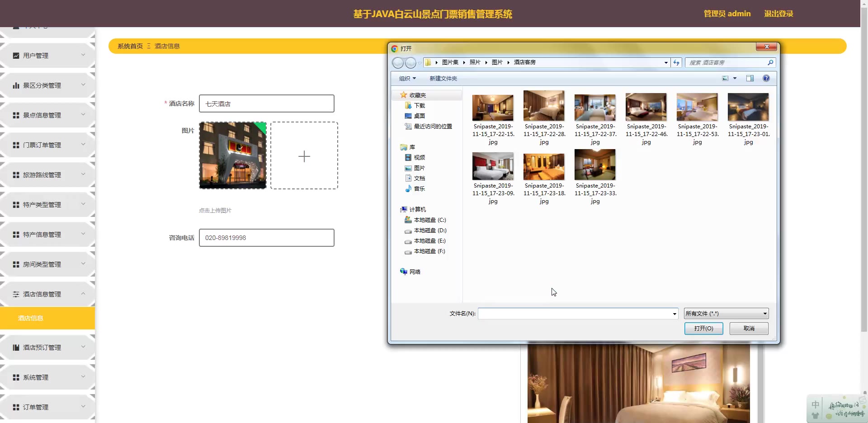Select Computer in navigation pane (计算机)
The height and width of the screenshot is (423, 868).
pyautogui.click(x=413, y=210)
